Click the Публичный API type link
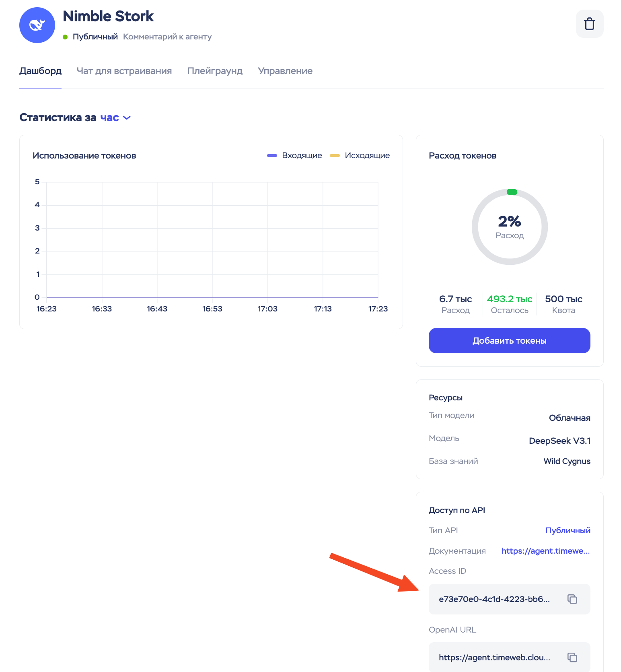Viewport: 621px width, 672px height. click(x=568, y=530)
